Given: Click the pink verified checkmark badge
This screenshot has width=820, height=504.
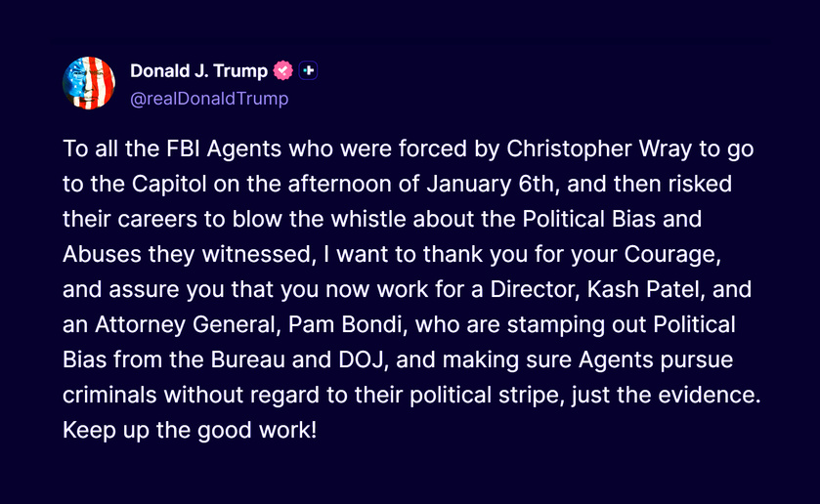Looking at the screenshot, I should pos(283,70).
